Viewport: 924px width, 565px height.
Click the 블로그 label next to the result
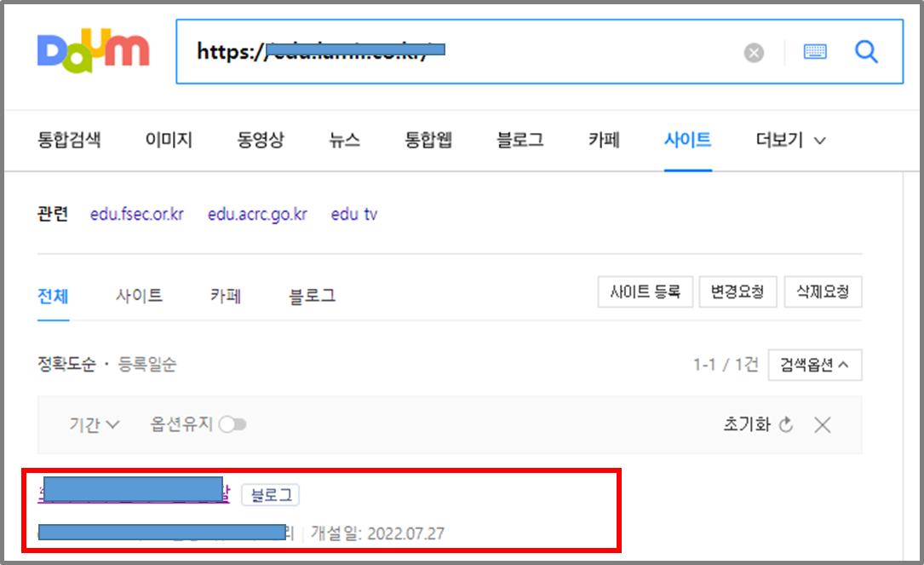click(270, 495)
